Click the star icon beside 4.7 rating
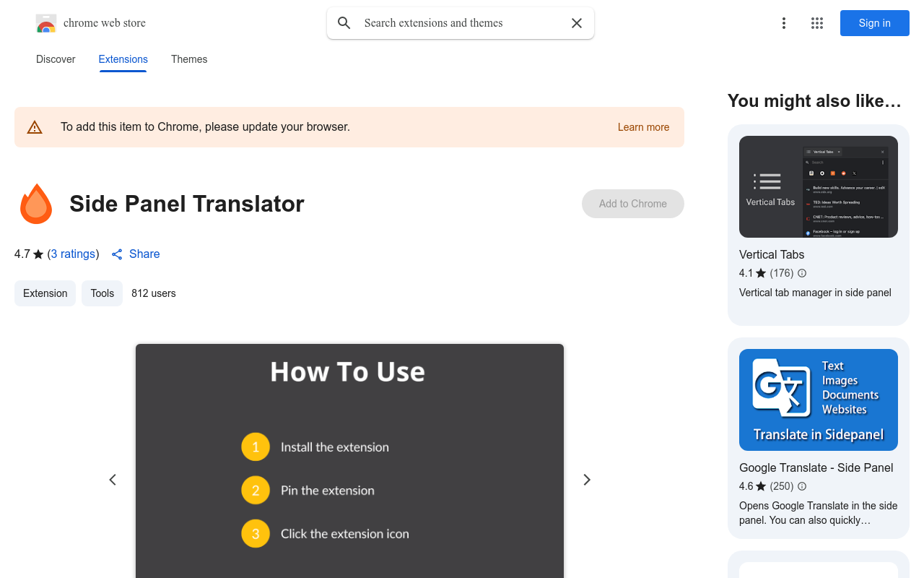Viewport: 924px width, 578px height. pyautogui.click(x=38, y=254)
